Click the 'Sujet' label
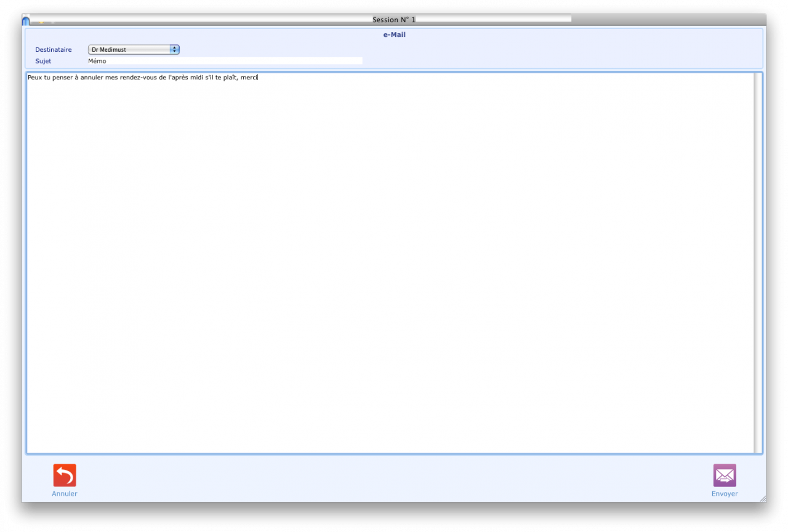788x532 pixels. point(43,61)
